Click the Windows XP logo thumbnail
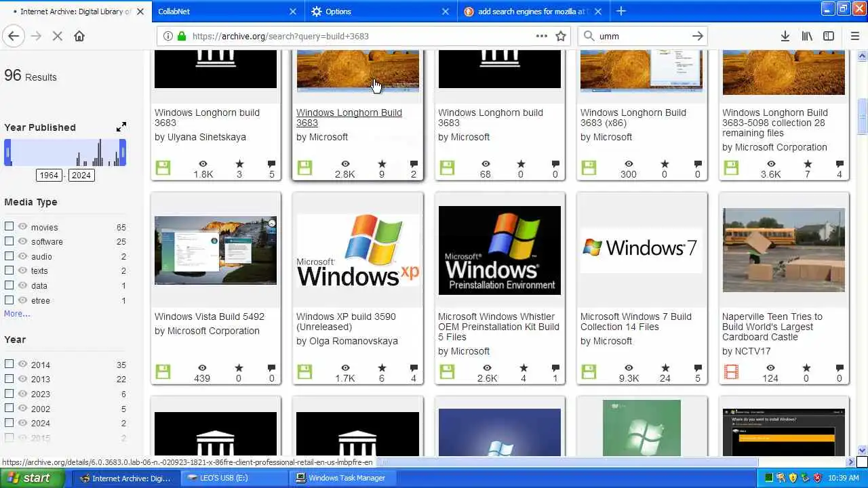868x488 pixels. (x=358, y=250)
